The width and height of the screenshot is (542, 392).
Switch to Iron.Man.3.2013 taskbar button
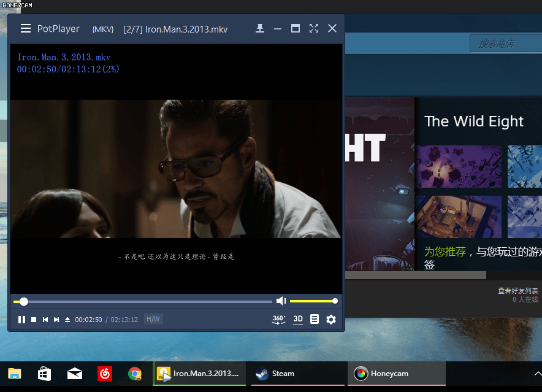tap(199, 374)
